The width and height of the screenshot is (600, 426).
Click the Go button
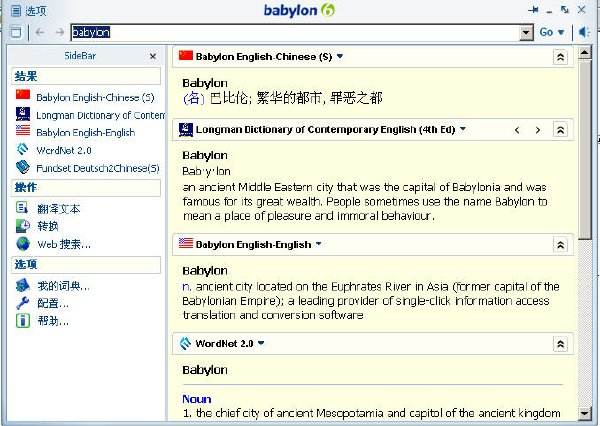546,32
